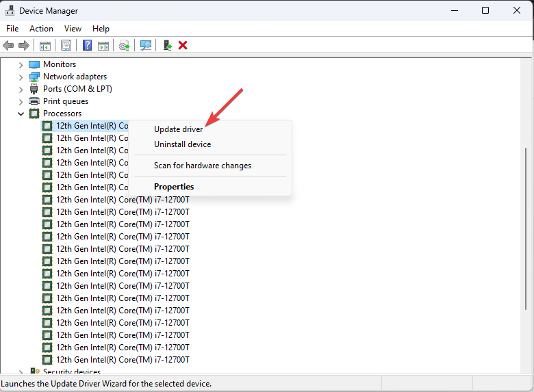The image size is (534, 392).
Task: Expand the Ports (COM & LPT) chevron
Action: point(21,90)
